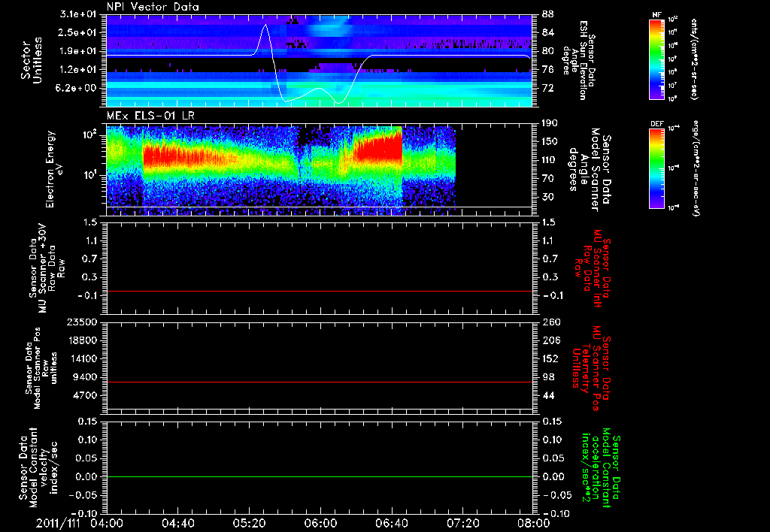Click the 260 telemetry tick value
770x532 pixels.
(x=550, y=322)
